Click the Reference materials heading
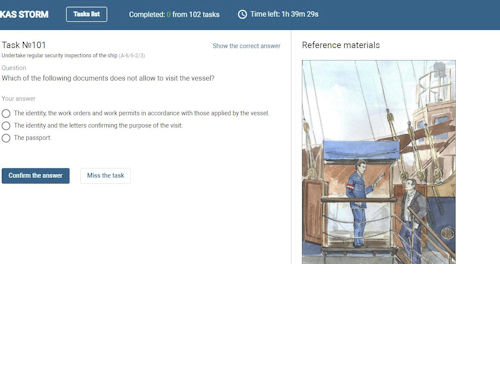This screenshot has width=500, height=375. pyautogui.click(x=341, y=45)
